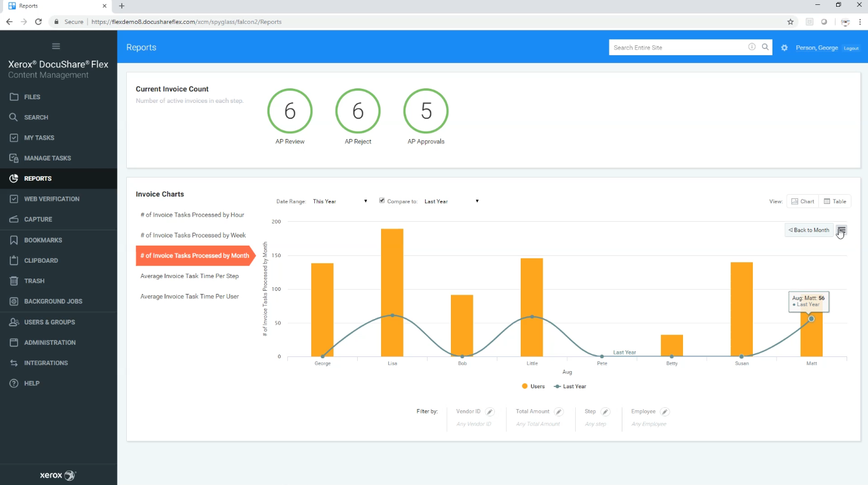Click the Last Year legend color marker
Image resolution: width=868 pixels, height=485 pixels.
[x=558, y=386]
